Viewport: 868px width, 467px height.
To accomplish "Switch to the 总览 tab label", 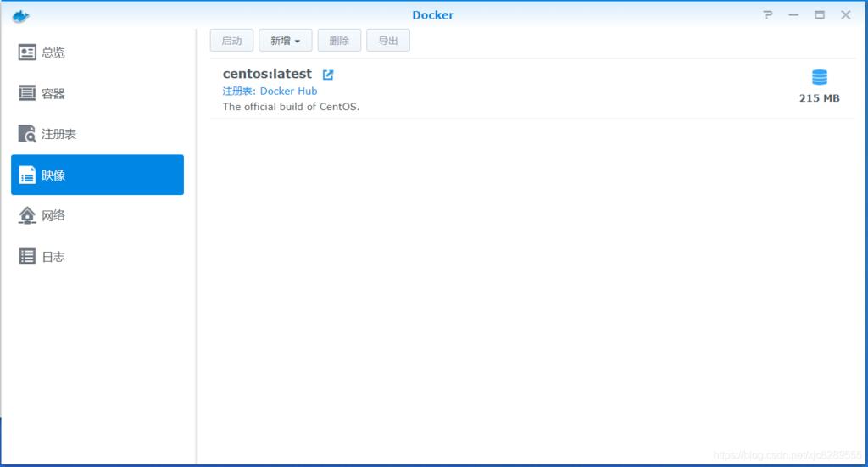I will point(53,53).
